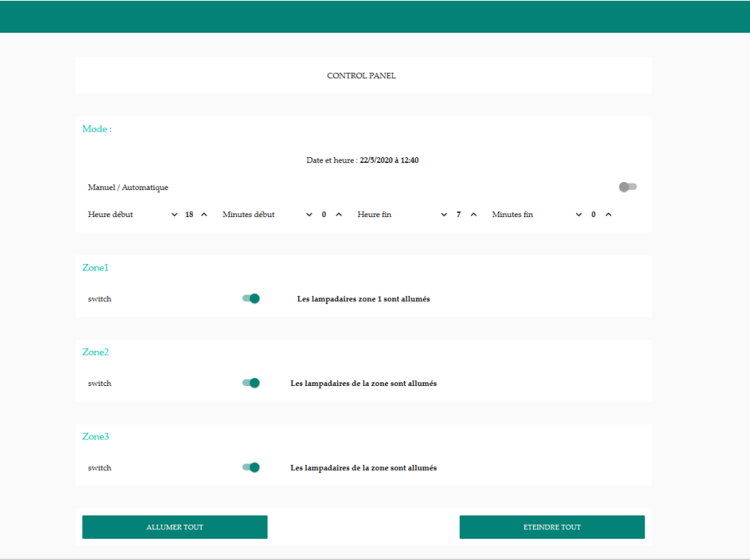Click the Zone2 section heading

95,352
